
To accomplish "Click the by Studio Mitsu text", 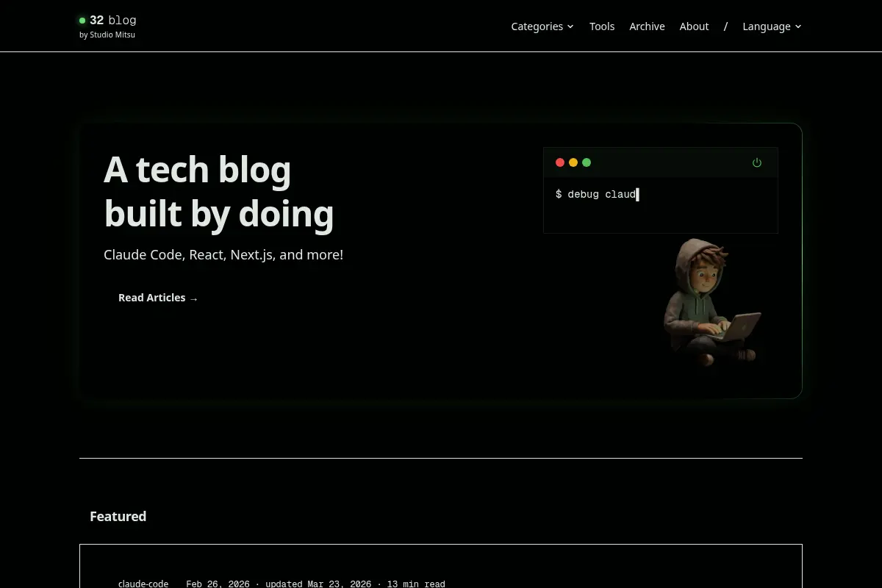I will tap(107, 35).
